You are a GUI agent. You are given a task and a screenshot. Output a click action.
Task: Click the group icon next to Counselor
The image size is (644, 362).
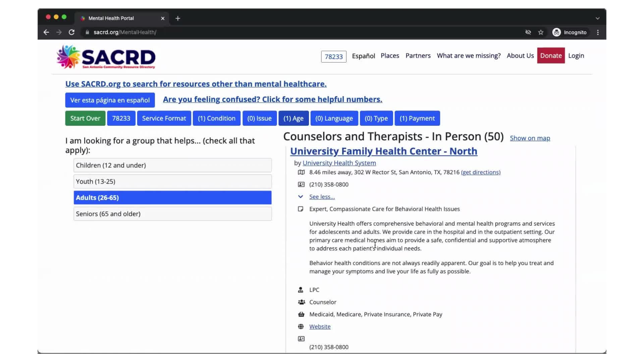302,302
